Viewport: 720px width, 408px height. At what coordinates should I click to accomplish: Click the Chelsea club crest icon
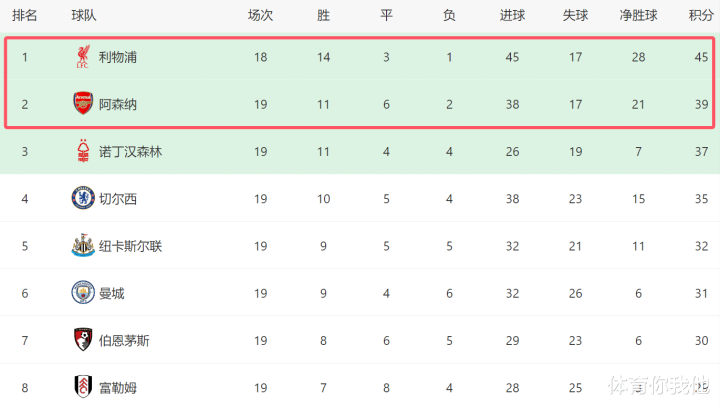83,198
